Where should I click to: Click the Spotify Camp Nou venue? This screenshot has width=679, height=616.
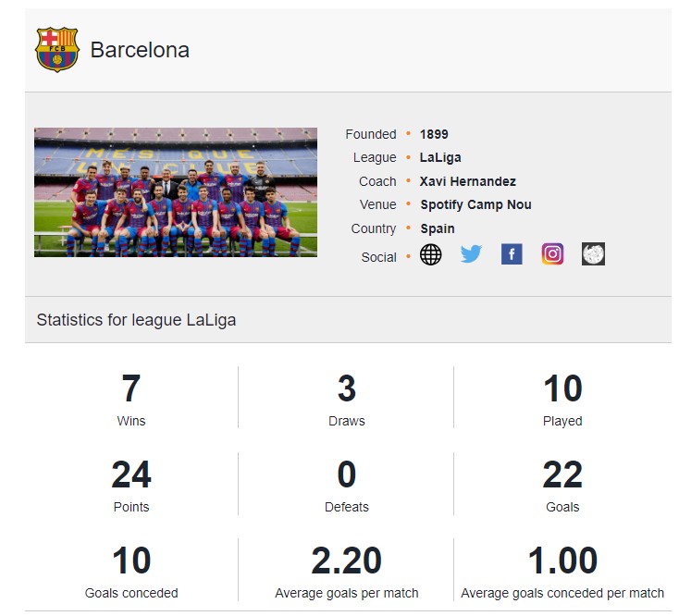coord(475,204)
